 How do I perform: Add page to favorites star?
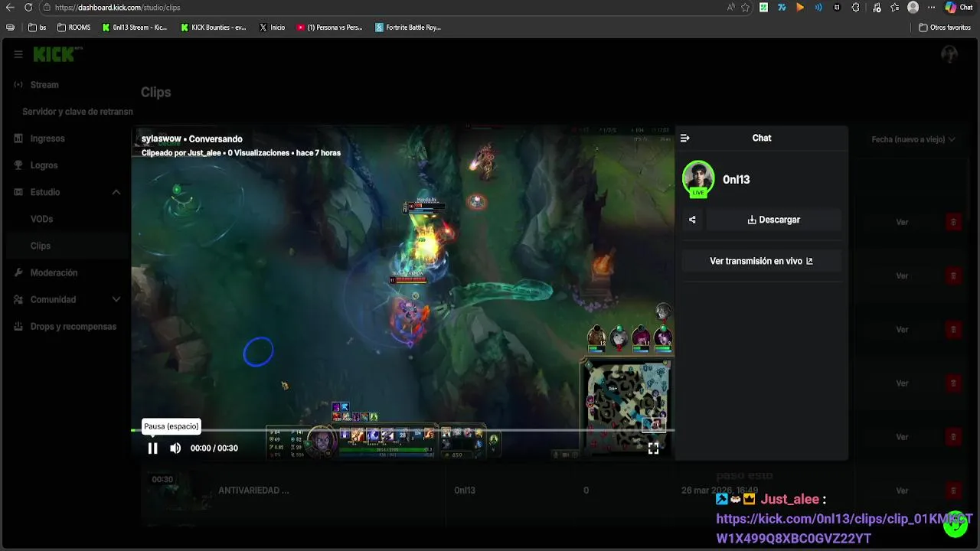click(746, 8)
